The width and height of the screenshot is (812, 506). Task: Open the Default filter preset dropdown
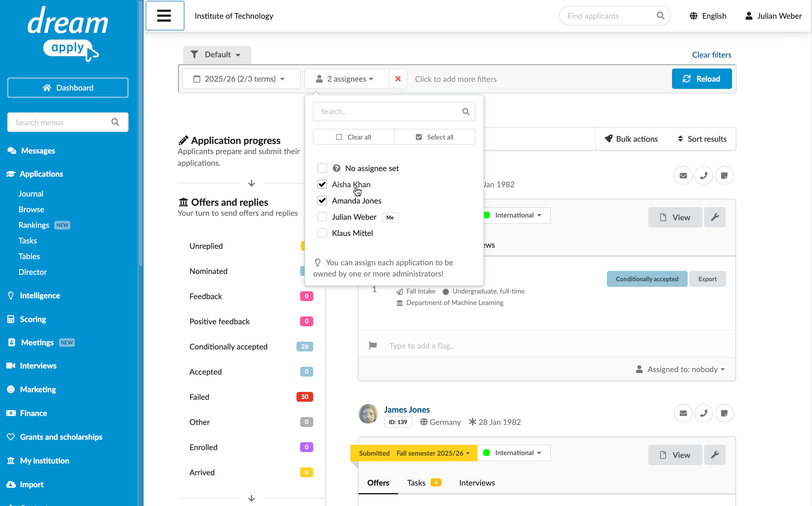[x=217, y=55]
